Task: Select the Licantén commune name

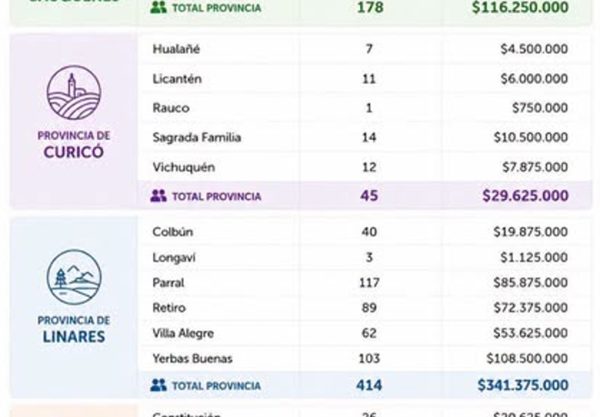Action: click(177, 79)
